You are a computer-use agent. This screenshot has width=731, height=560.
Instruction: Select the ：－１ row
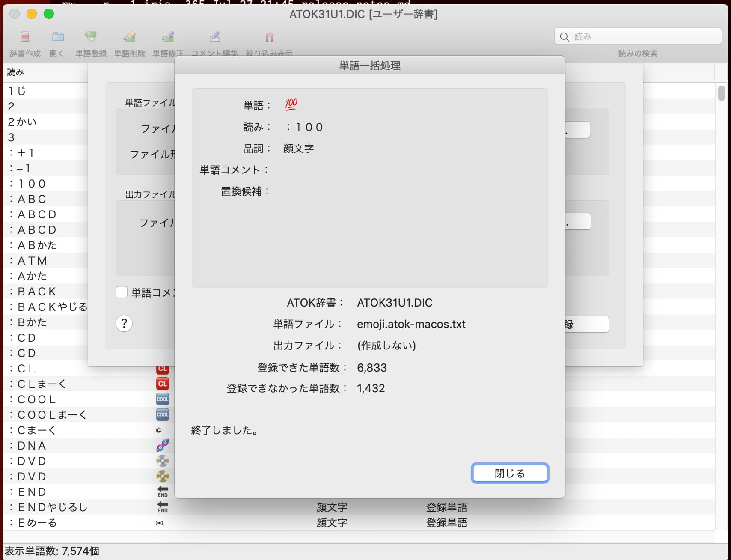tap(45, 168)
